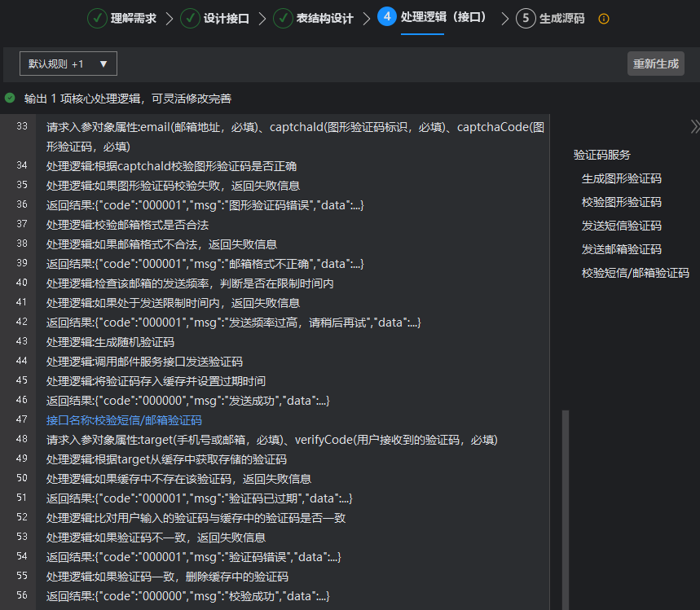Select 校验图形验证码 in the outline
This screenshot has height=610, width=700.
point(621,202)
